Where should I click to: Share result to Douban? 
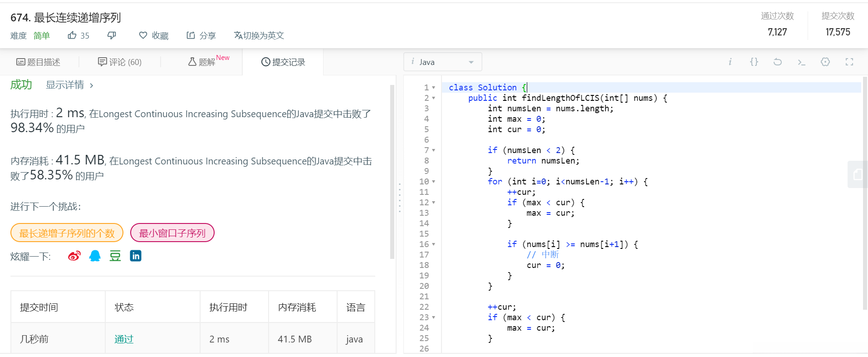coord(115,256)
